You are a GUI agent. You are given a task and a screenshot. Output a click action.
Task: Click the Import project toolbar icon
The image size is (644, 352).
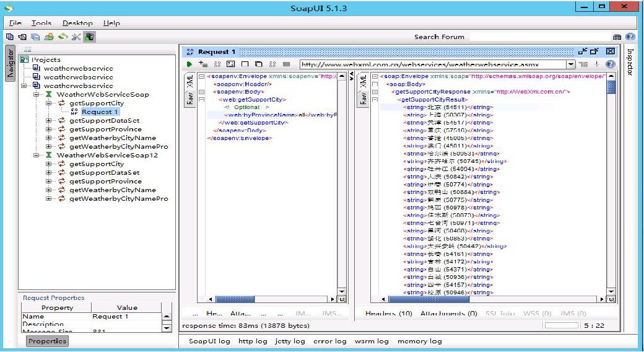tap(22, 37)
